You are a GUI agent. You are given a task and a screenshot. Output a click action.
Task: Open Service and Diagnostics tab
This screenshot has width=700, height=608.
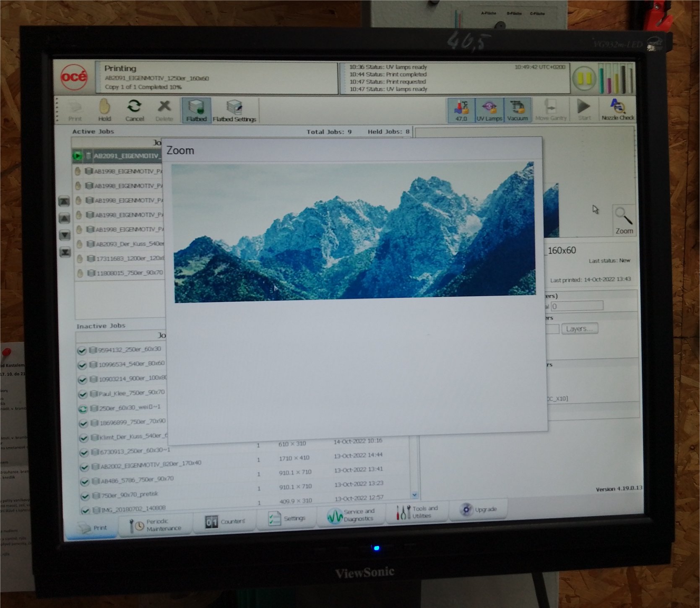point(351,515)
